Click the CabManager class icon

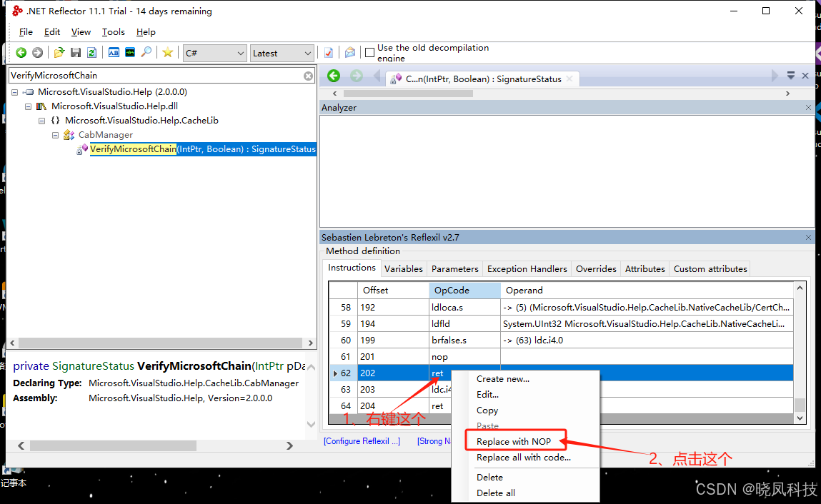[x=69, y=135]
